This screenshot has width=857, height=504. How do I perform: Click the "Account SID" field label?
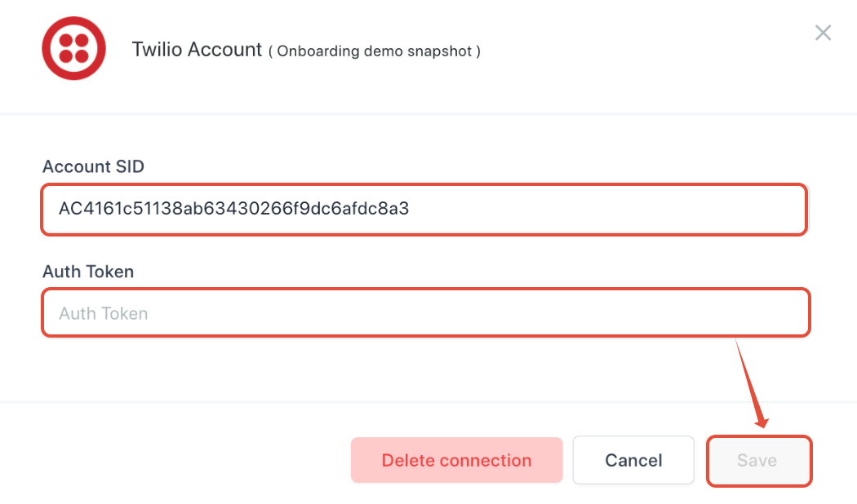93,167
